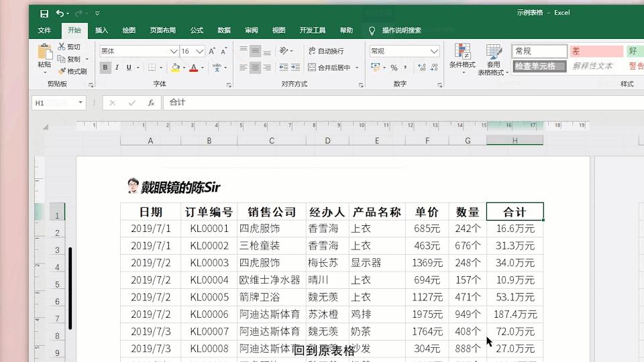
Task: Click the Decrease Font Size icon
Action: click(x=224, y=51)
